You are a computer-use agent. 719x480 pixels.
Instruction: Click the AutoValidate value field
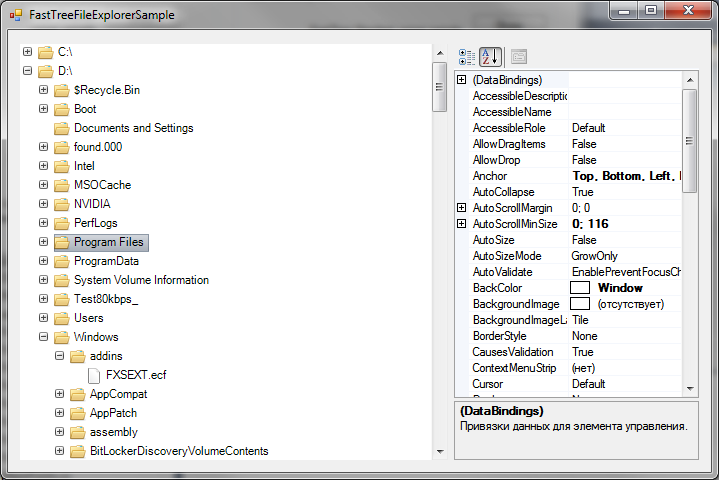625,272
